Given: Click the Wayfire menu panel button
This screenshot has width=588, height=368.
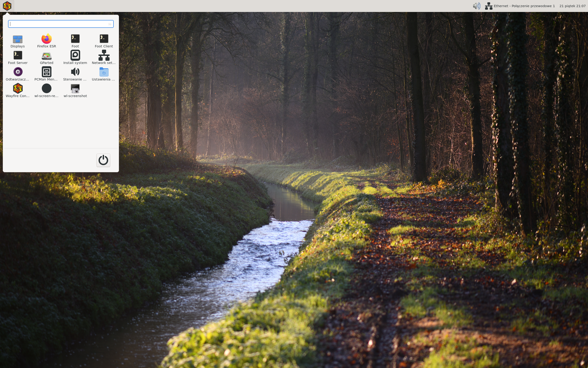Looking at the screenshot, I should point(7,6).
